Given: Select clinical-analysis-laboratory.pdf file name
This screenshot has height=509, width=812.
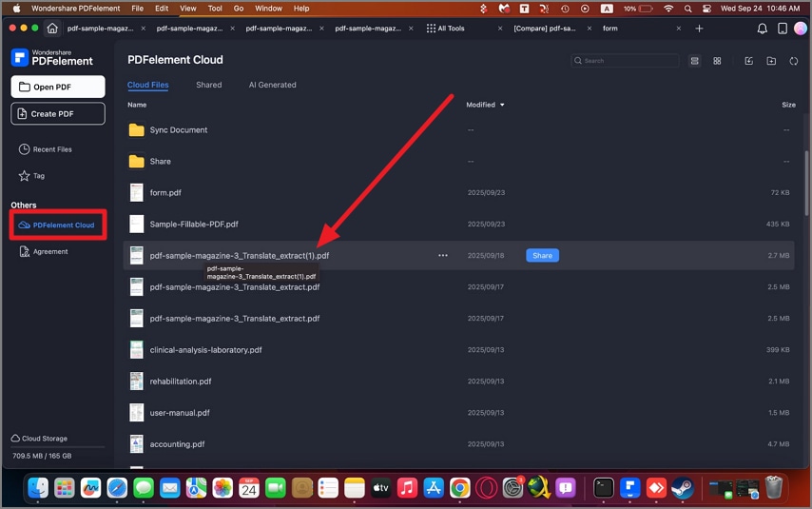Looking at the screenshot, I should click(x=205, y=350).
